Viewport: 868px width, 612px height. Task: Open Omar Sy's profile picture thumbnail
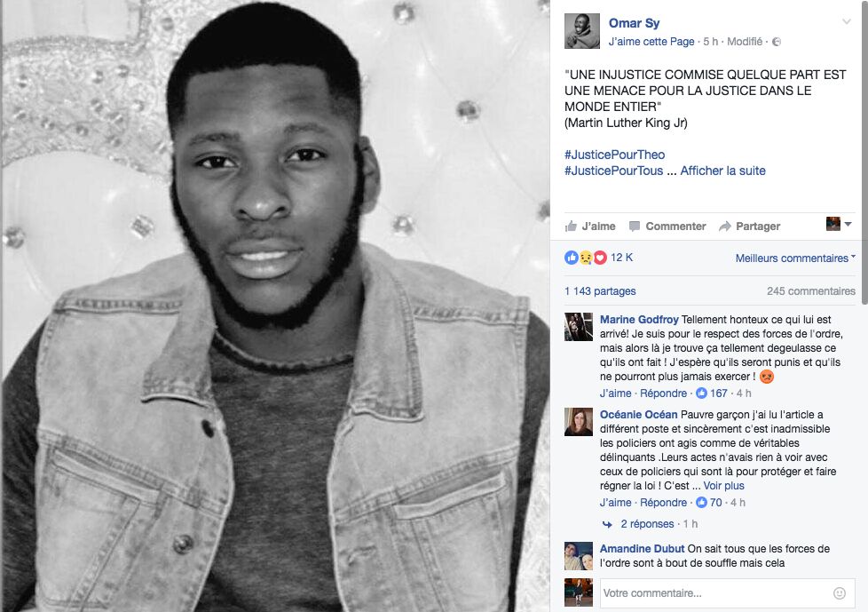tap(582, 31)
